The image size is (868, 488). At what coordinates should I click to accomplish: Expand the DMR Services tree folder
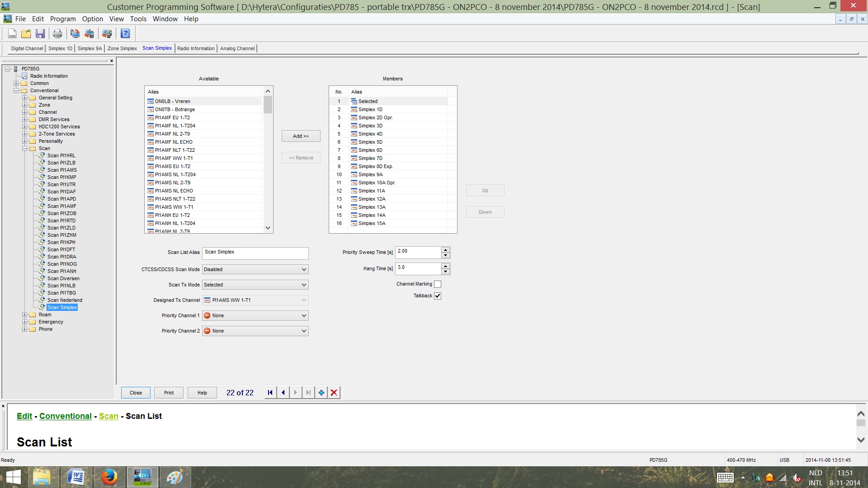click(25, 119)
